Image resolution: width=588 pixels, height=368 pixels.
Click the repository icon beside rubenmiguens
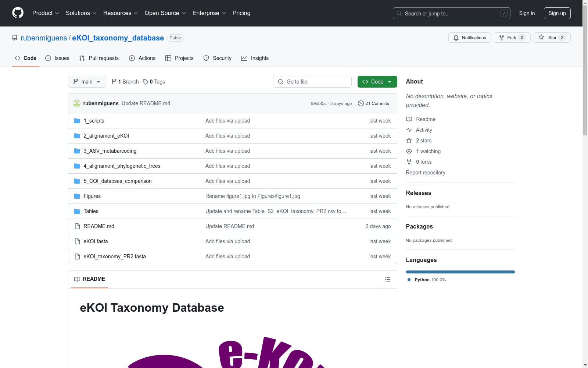tap(15, 38)
